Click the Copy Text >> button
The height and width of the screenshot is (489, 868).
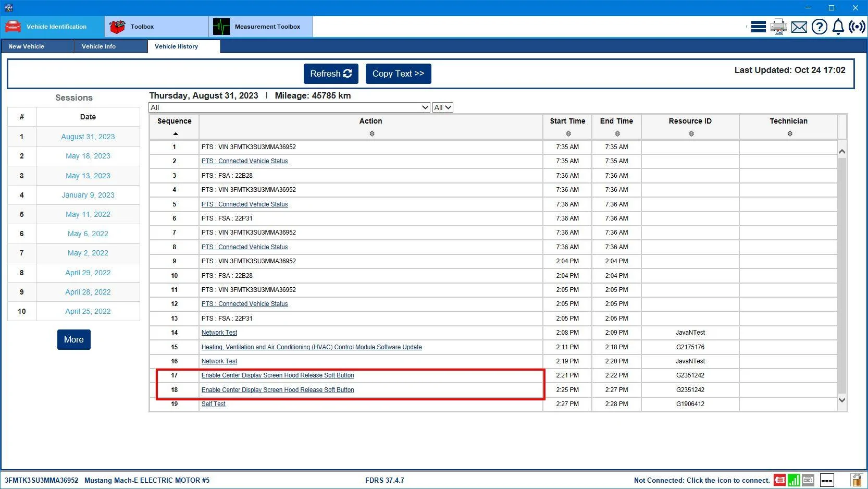pos(399,74)
